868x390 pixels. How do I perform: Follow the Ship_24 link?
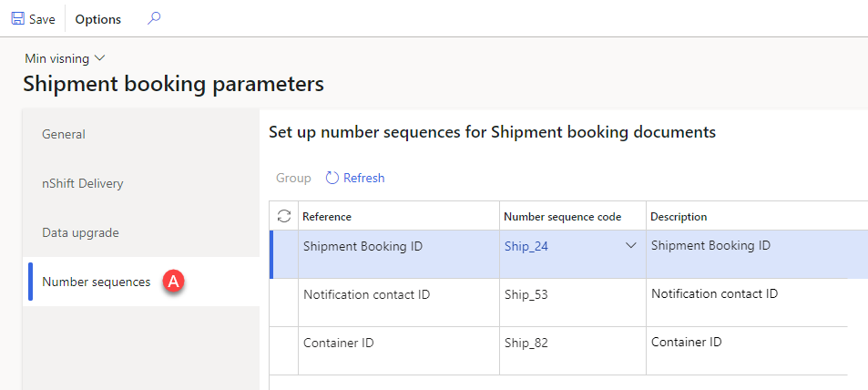pyautogui.click(x=526, y=247)
